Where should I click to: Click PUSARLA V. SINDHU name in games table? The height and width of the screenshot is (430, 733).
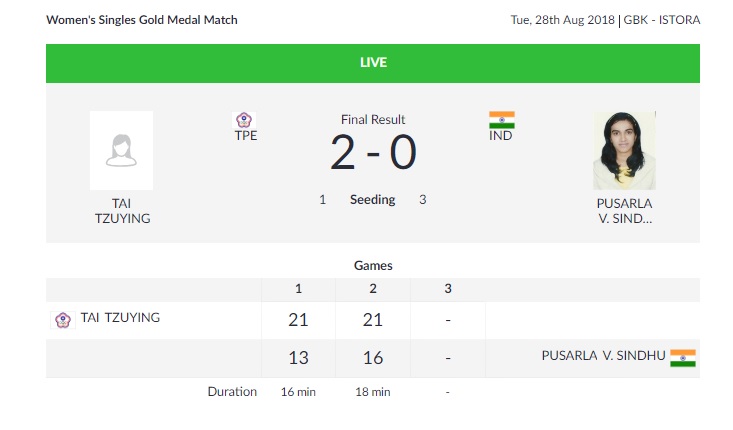603,356
